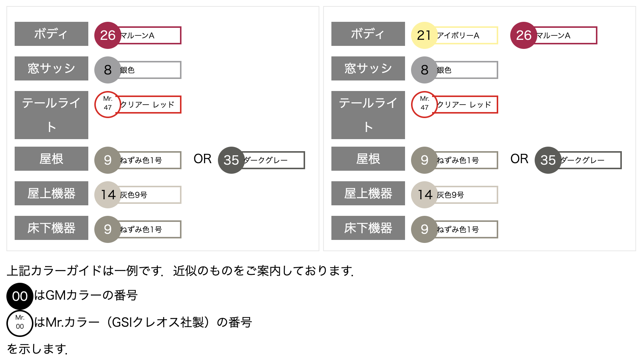This screenshot has width=644, height=361.
Task: Click the 9 ねずみ色1号 circle in left 床下機器 row
Action: (107, 229)
